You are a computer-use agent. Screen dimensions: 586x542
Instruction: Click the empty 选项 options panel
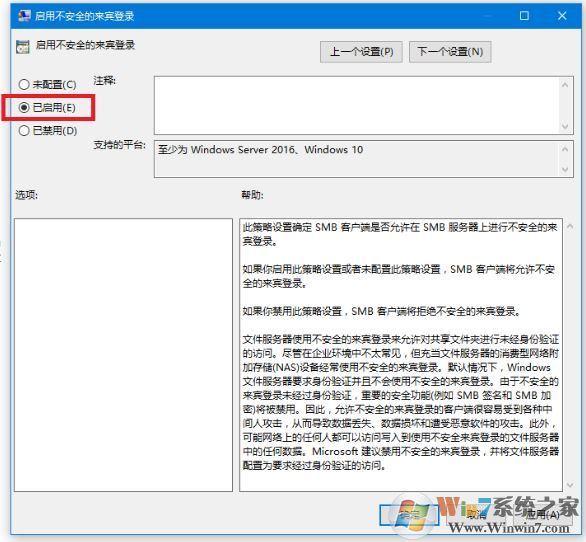coord(123,355)
